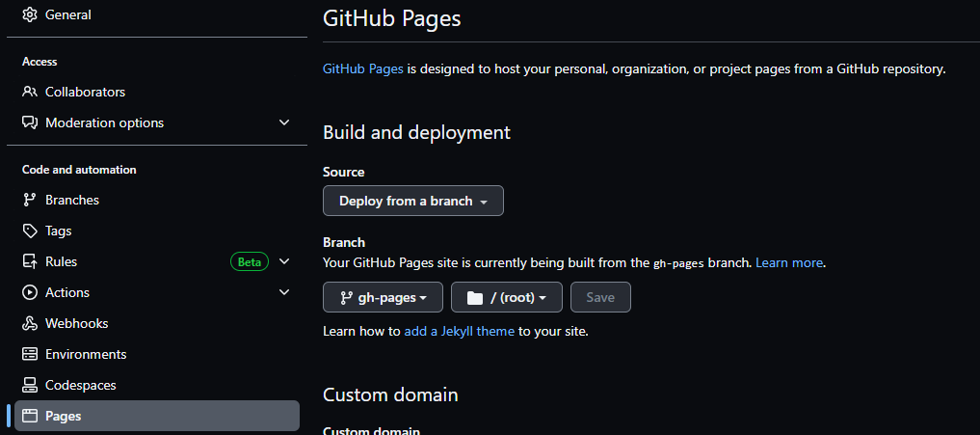
Task: Click the Codespaces icon
Action: (29, 385)
